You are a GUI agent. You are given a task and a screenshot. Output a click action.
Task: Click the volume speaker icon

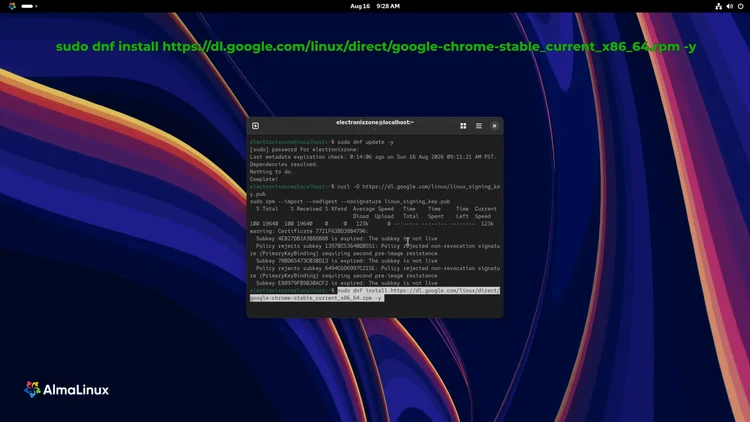coord(729,6)
